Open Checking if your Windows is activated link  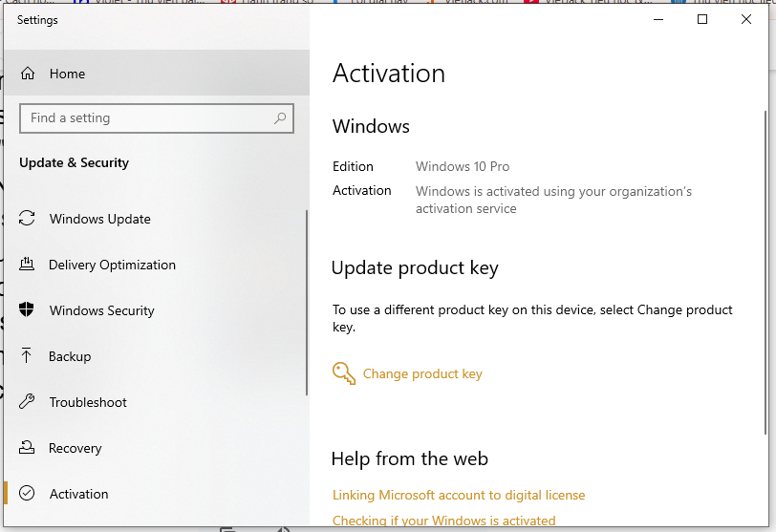pos(443,521)
